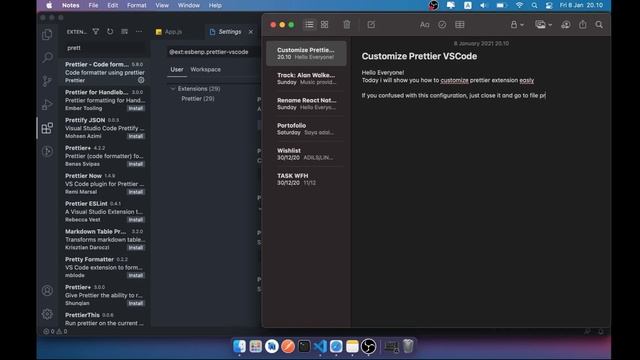The width and height of the screenshot is (640, 360).
Task: Open OBS from the Dock
Action: [x=369, y=347]
